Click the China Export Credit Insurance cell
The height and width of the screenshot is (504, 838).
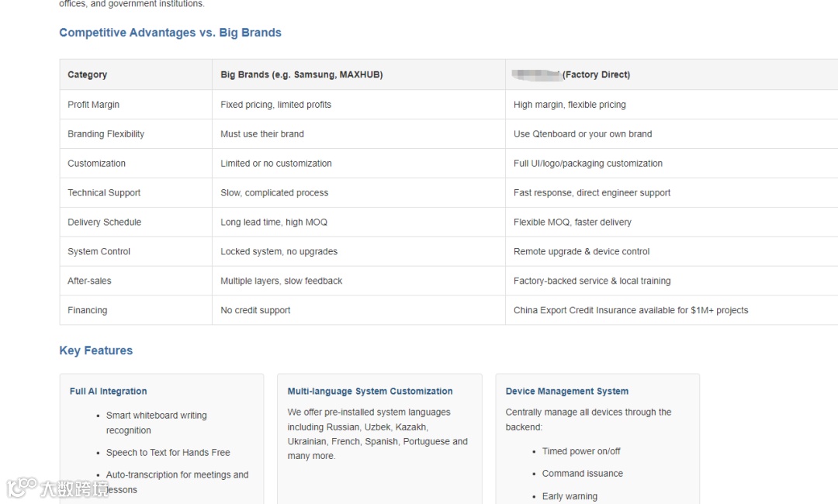pyautogui.click(x=630, y=311)
